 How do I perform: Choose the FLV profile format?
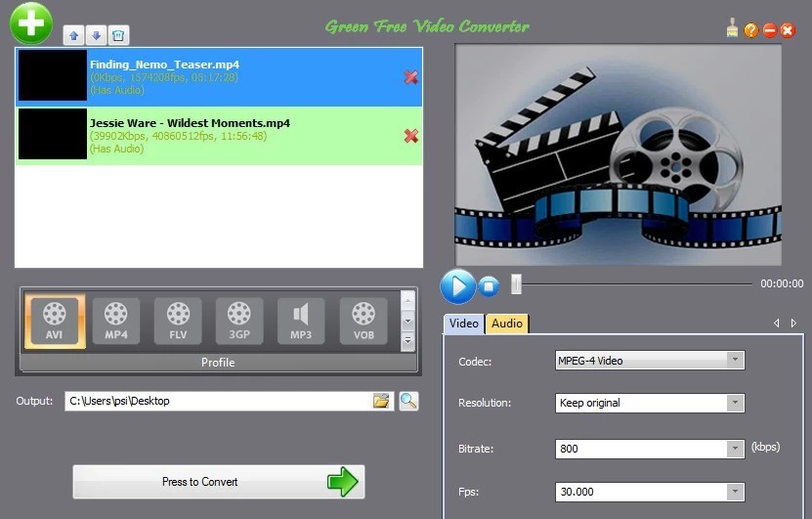(178, 321)
